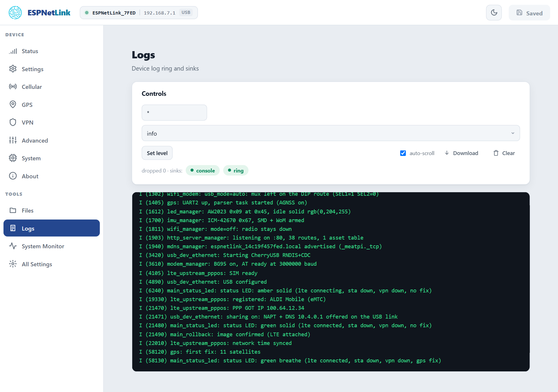The image size is (558, 392).
Task: Click the Download logs button label
Action: [466, 153]
